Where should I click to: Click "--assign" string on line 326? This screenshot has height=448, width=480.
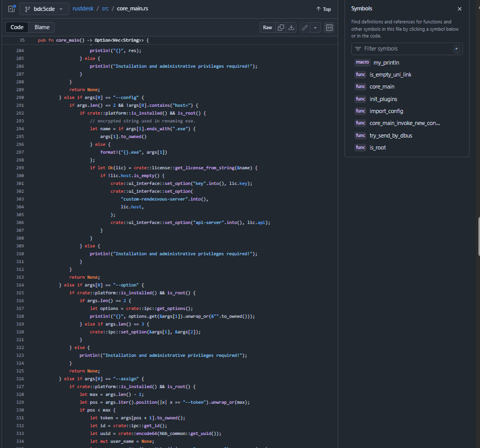126,379
